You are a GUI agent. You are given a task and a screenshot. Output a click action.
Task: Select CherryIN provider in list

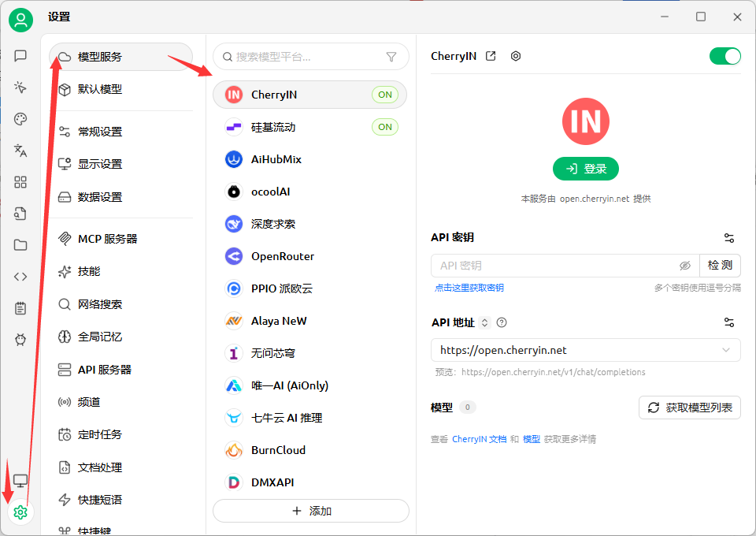(x=310, y=95)
